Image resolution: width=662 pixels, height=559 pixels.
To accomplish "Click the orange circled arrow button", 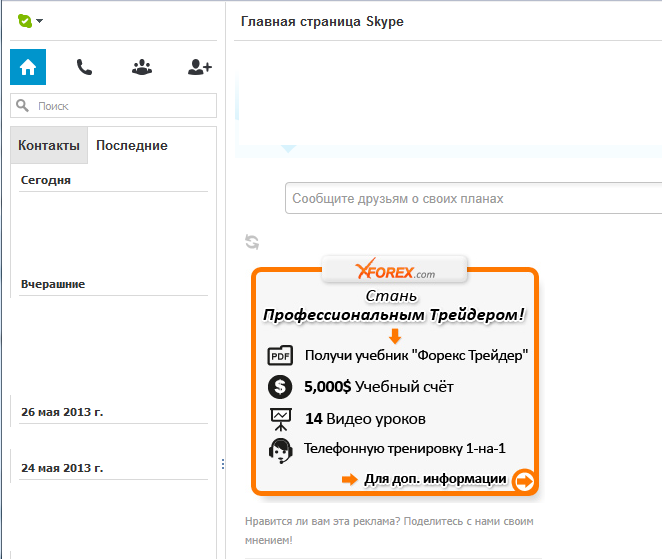I will (x=524, y=480).
